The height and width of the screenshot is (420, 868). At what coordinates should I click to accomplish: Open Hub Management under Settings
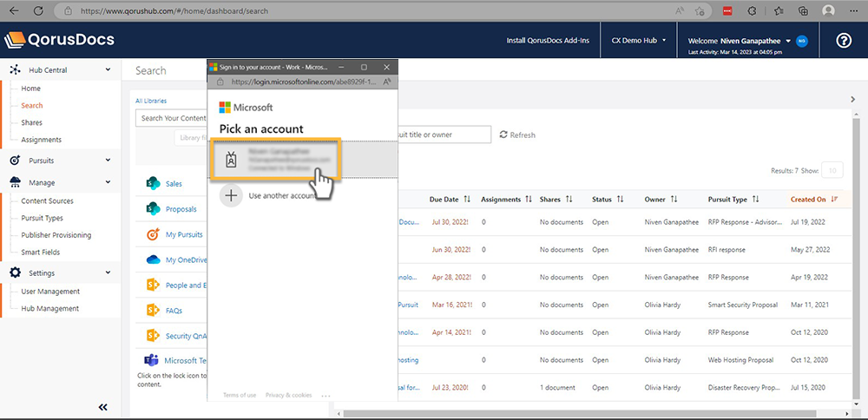point(49,308)
